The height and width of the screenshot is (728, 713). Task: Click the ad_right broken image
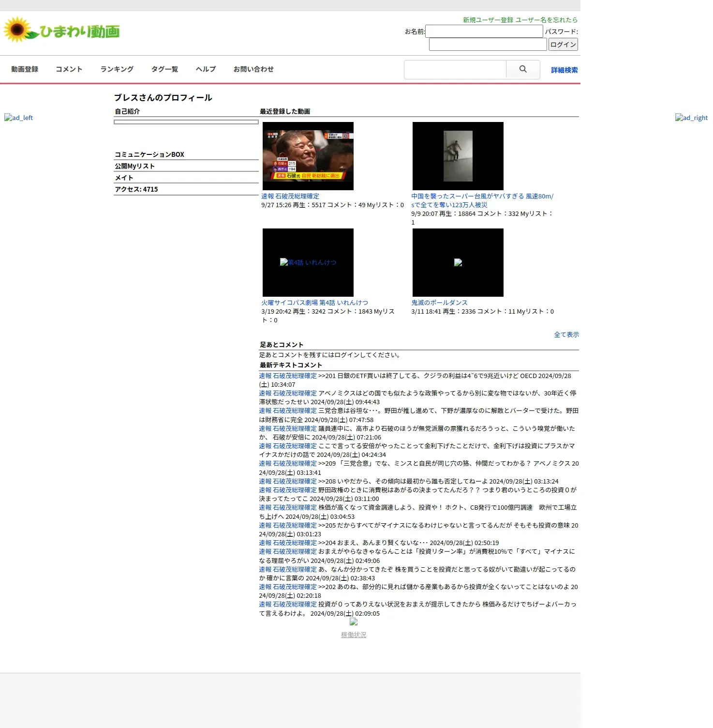point(691,118)
